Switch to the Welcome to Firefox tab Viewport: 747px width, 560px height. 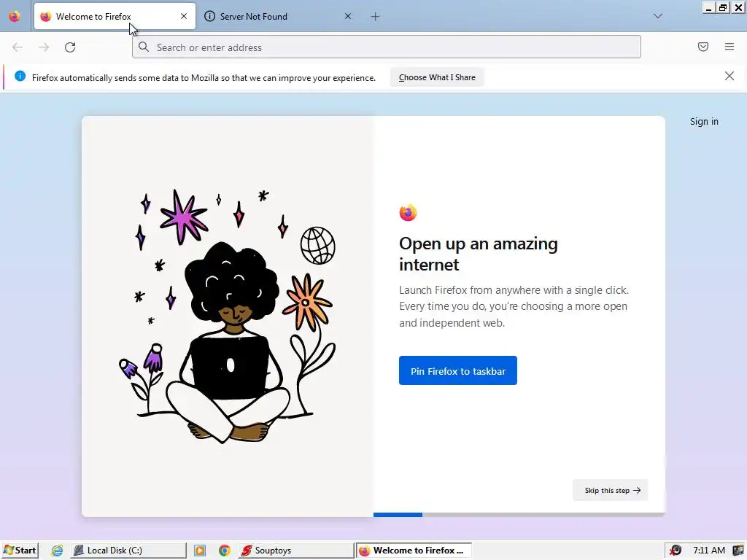pos(115,16)
